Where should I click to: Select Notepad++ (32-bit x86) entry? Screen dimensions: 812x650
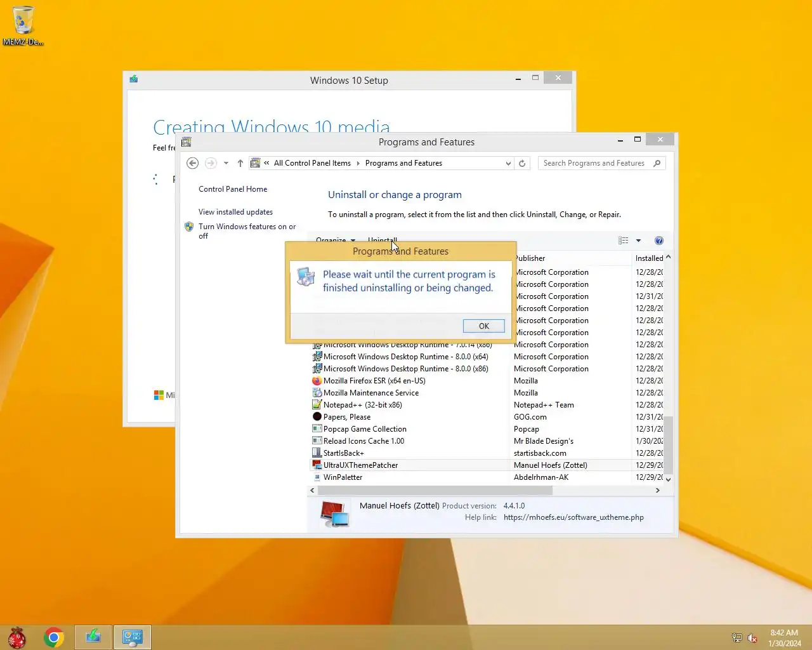[363, 405]
